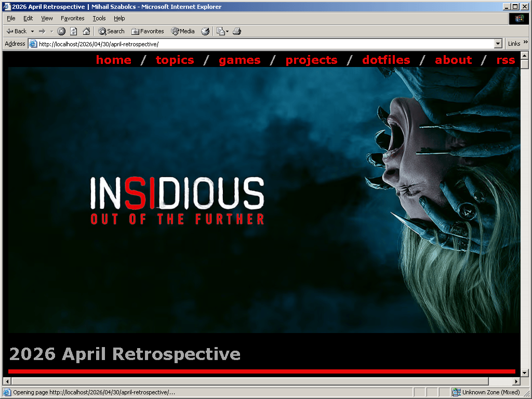Expand the address bar history dropdown
Screen dimensions: 532x399
[x=498, y=44]
